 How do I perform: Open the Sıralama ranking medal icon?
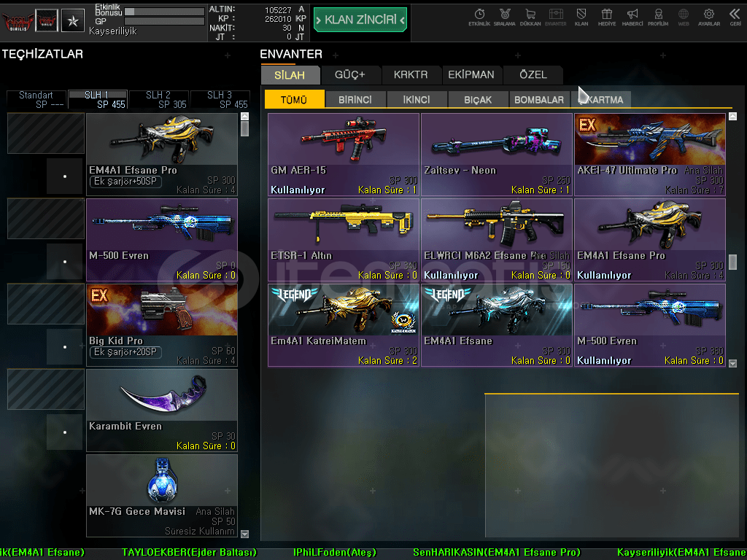tap(504, 16)
